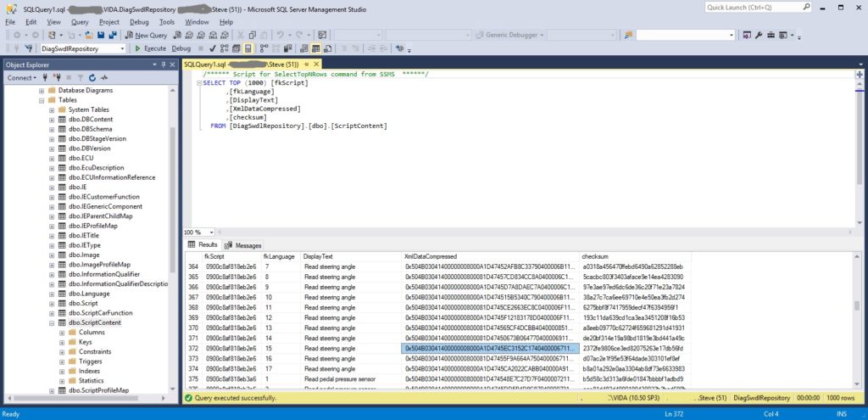868x420 pixels.
Task: Open the Toolbox icon
Action: (771, 35)
